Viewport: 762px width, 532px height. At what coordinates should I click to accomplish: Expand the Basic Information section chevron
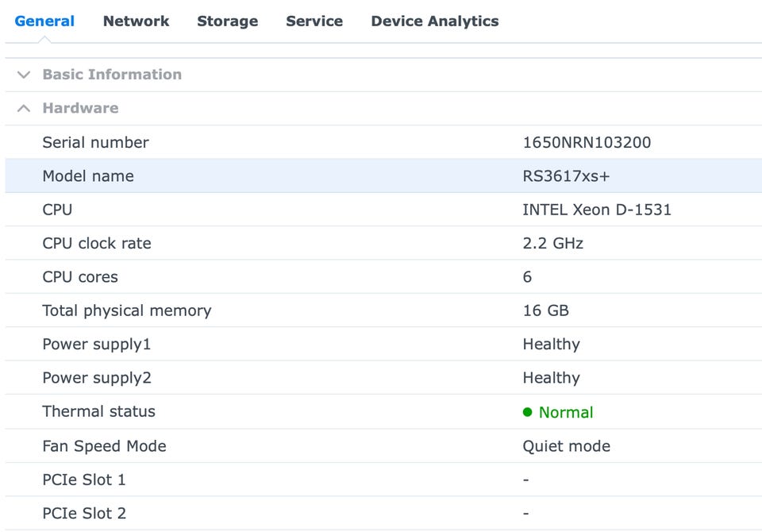[24, 75]
